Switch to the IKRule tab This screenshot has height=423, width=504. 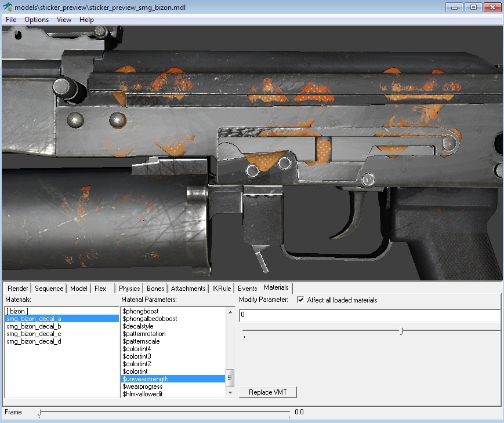coord(222,289)
